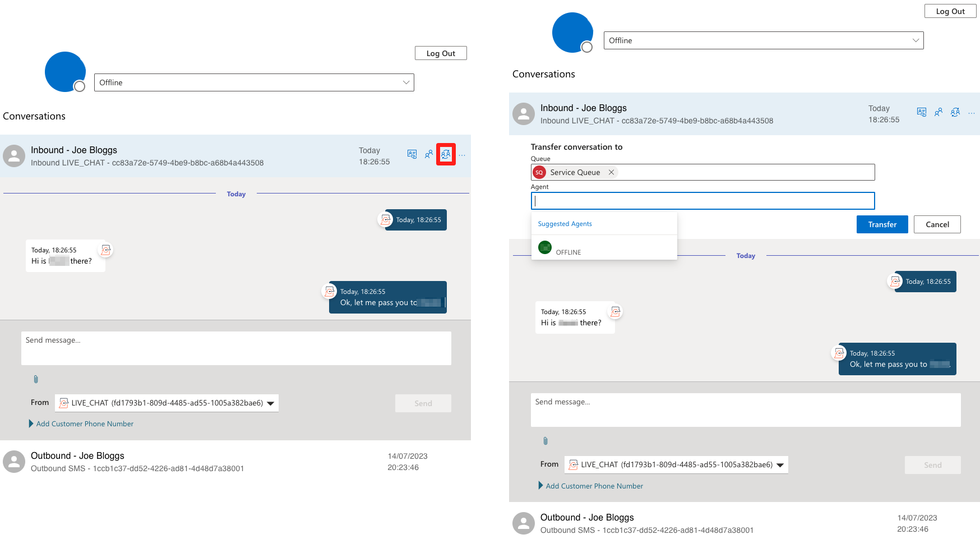
Task: Click the attachment paperclip icon below send message
Action: click(x=36, y=379)
